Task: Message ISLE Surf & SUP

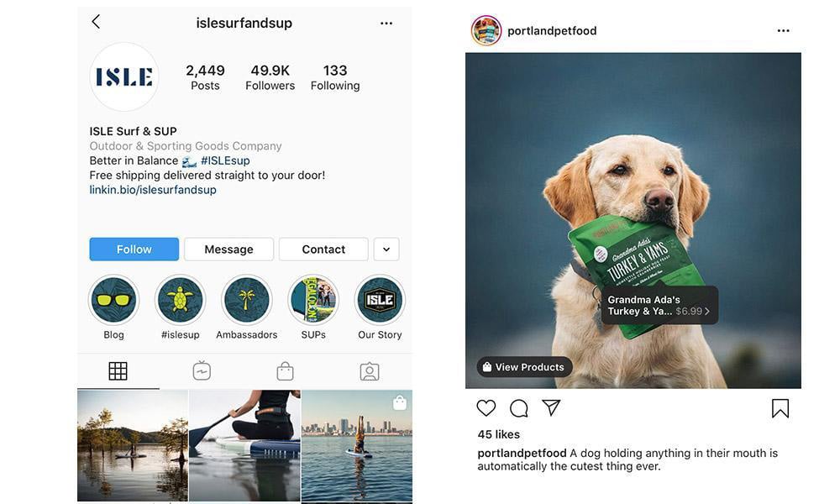Action: [228, 249]
